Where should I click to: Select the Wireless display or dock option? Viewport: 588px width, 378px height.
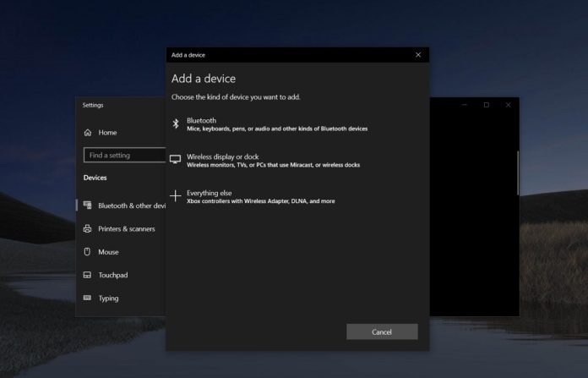(x=272, y=161)
